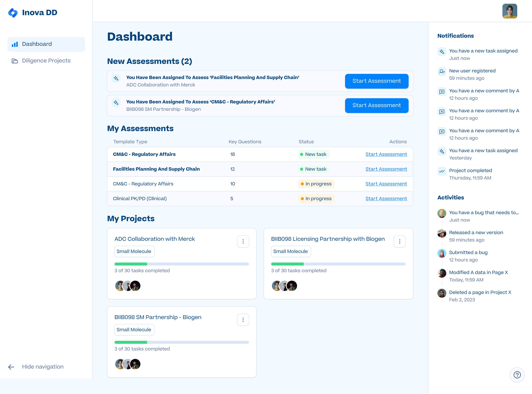The width and height of the screenshot is (532, 394).
Task: Click the sparkle icon beside Facilities Planning assignment
Action: click(116, 78)
